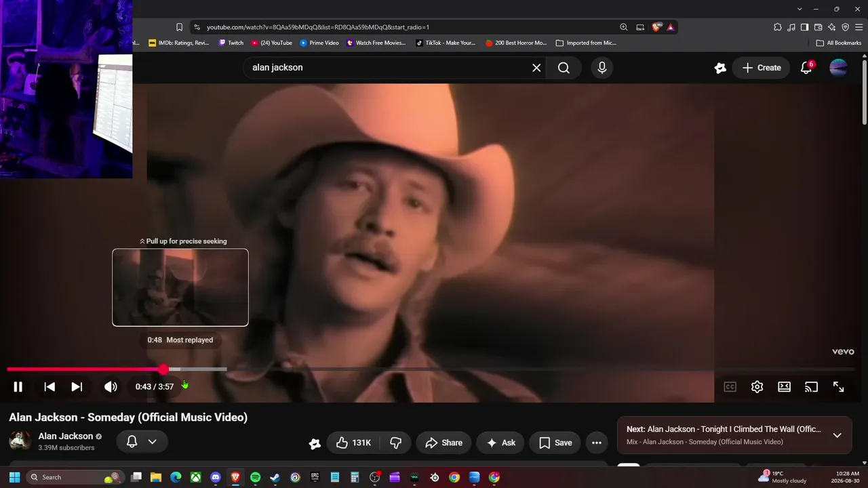Share the Alan Jackson video
The image size is (868, 488).
(443, 443)
